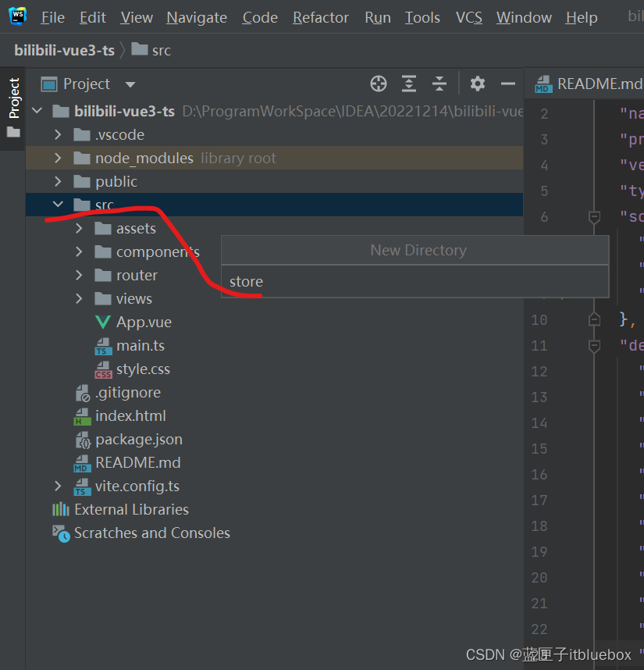Expand the .vscode folder
644x670 pixels.
58,134
